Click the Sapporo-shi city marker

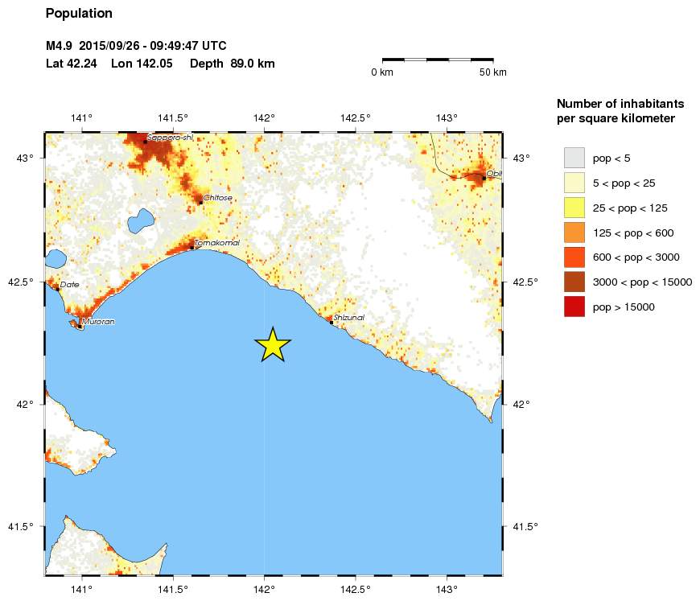click(146, 142)
